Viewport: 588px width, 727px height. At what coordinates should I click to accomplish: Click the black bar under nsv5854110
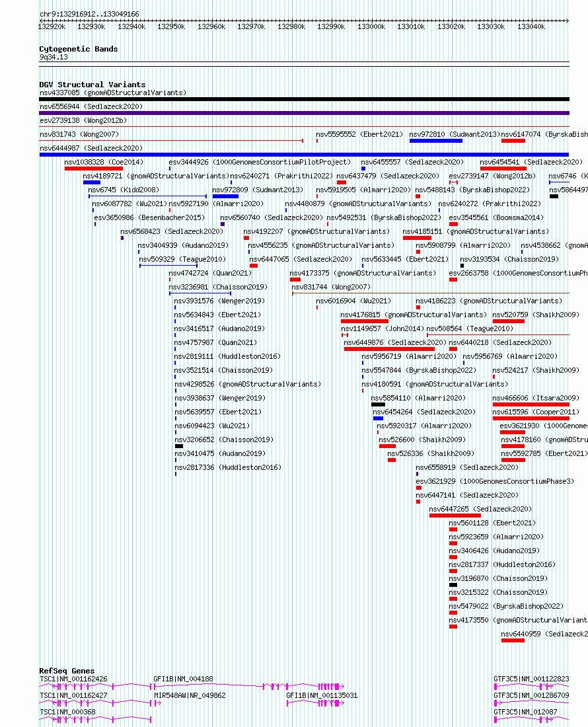click(378, 404)
